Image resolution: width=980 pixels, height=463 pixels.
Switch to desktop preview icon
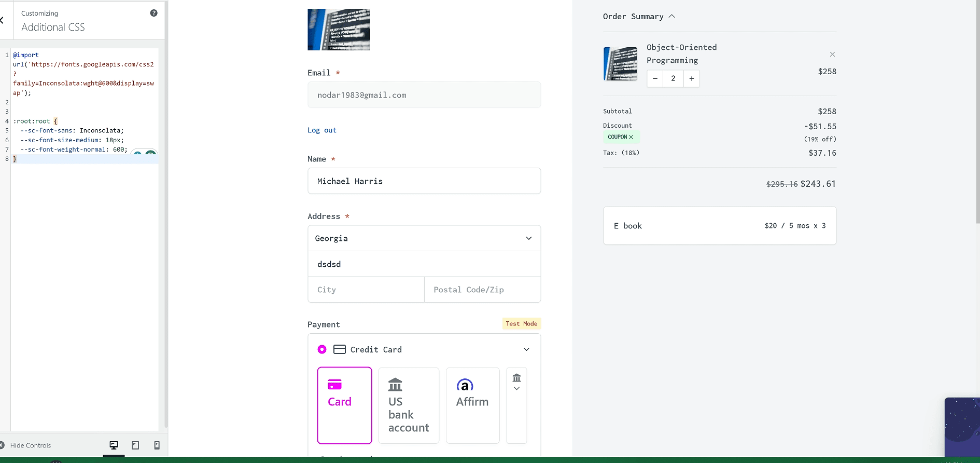click(114, 445)
